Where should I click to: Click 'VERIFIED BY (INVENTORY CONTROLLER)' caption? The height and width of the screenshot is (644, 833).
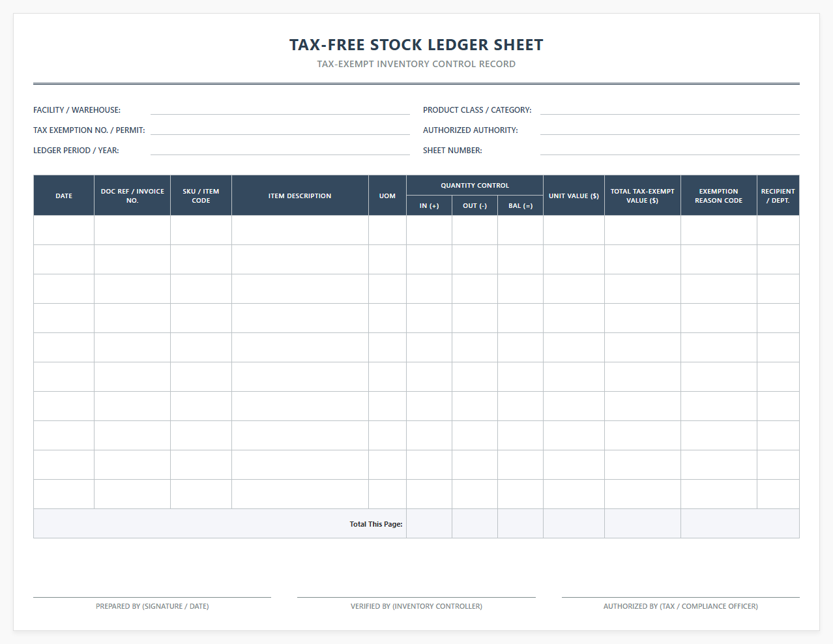coord(416,606)
